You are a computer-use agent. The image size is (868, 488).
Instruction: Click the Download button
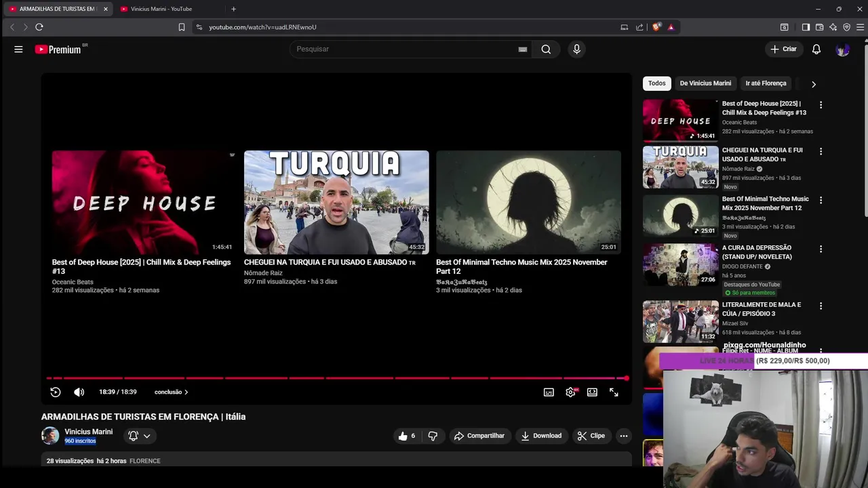point(541,436)
